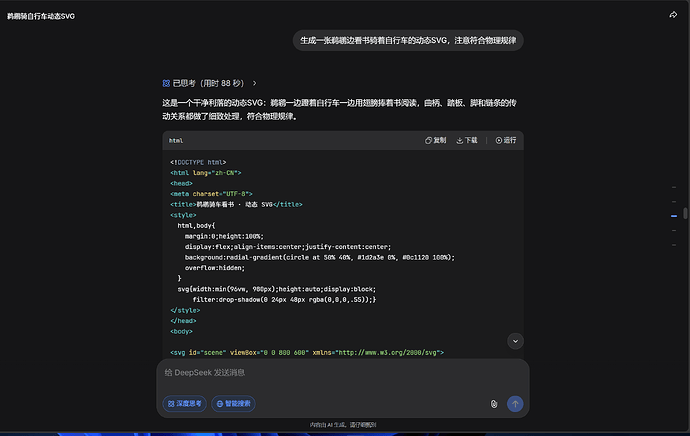Viewport: 690px width, 436px height.
Task: Focus the 给 DeepSeek 发送消息 input field
Action: pos(342,373)
